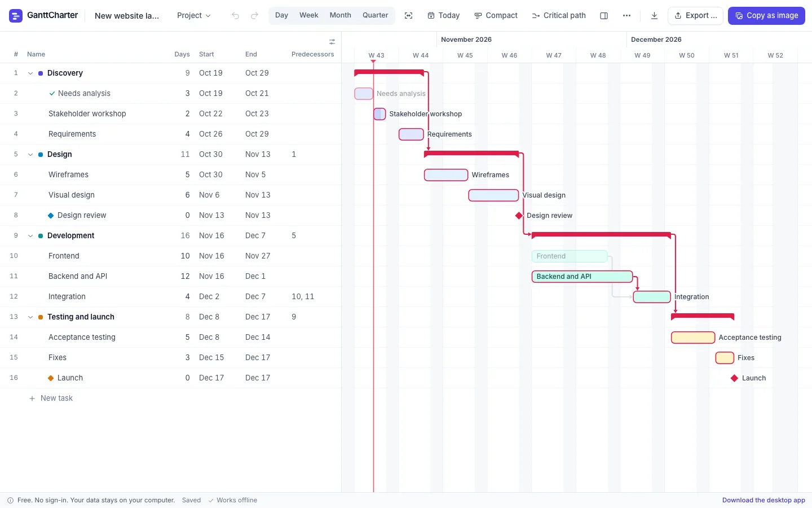Select the Launch milestone diamond in task list
Image resolution: width=812 pixels, height=508 pixels.
coord(51,378)
